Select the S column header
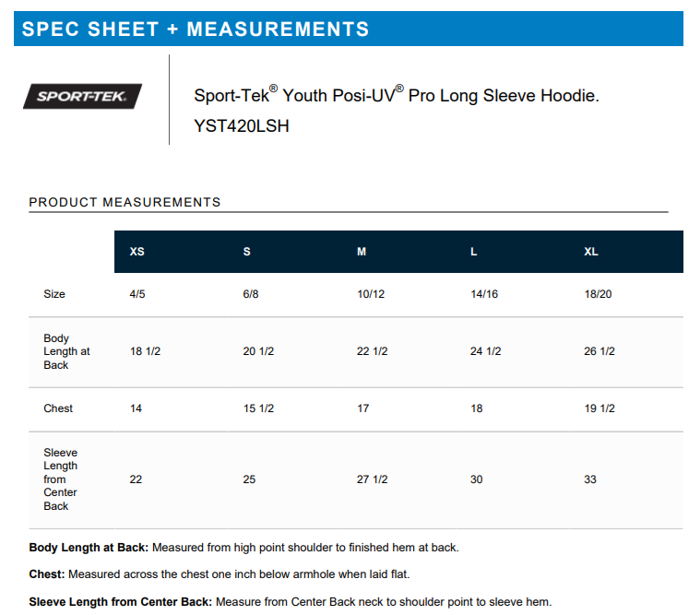The height and width of the screenshot is (615, 700). click(x=247, y=252)
